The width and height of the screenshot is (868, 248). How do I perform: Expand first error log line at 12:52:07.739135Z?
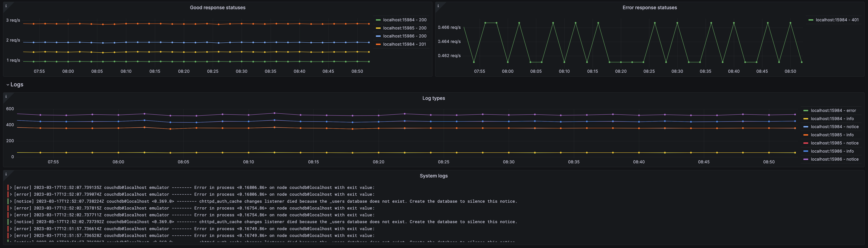[x=11, y=188]
